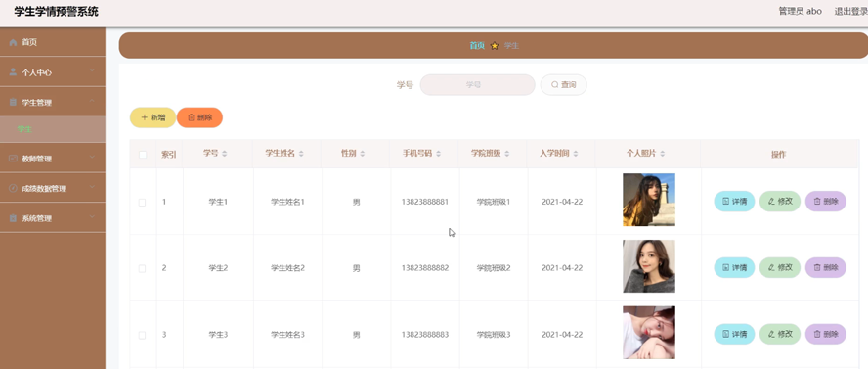Screen dimensions: 868x369
Task: Expand the 个人中心 sidebar menu chevron
Action: [92, 70]
